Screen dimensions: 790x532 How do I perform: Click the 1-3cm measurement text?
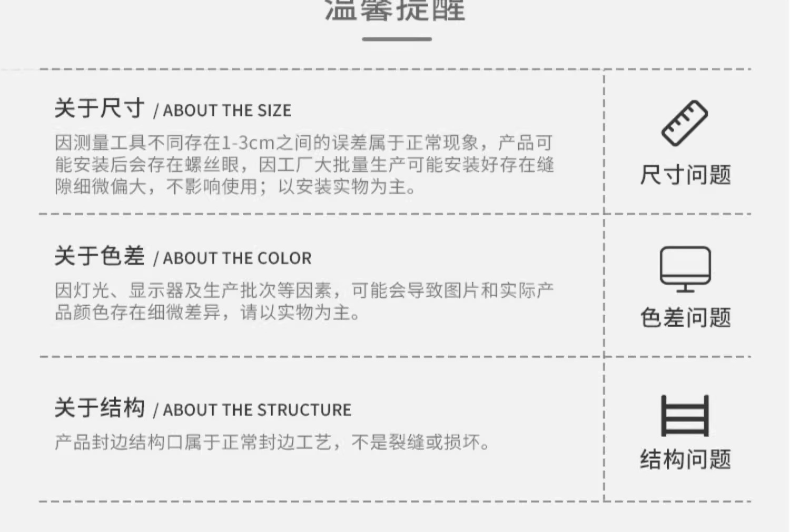[x=248, y=143]
